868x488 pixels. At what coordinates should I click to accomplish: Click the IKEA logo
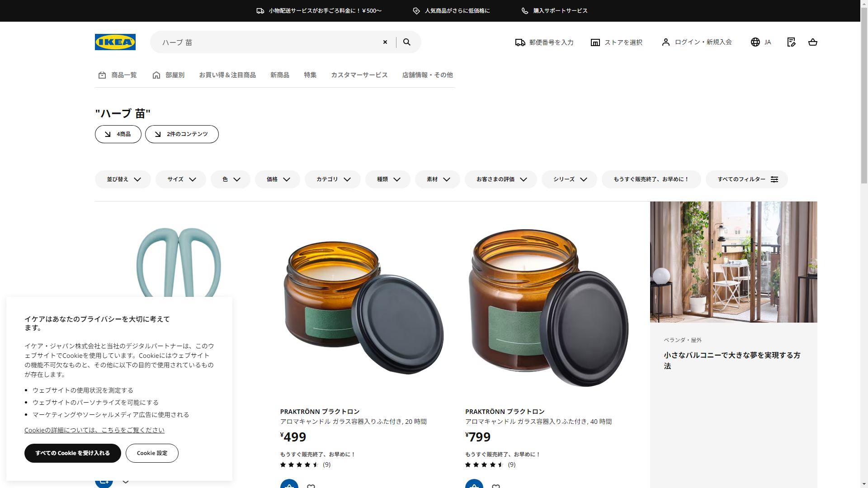click(x=115, y=42)
